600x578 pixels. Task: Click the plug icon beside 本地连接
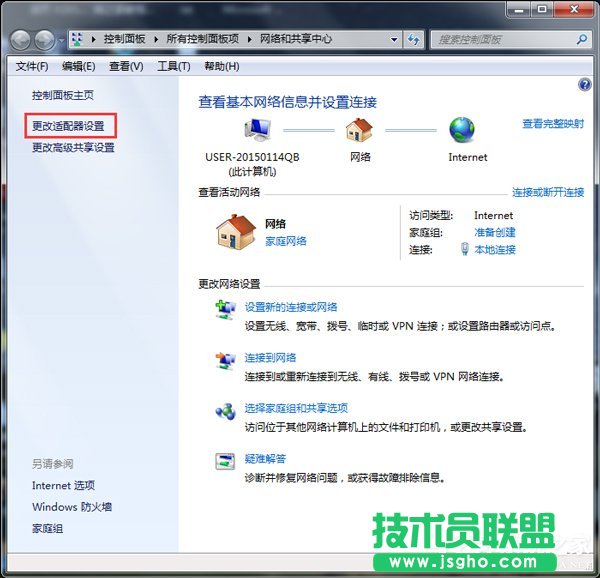coord(465,249)
